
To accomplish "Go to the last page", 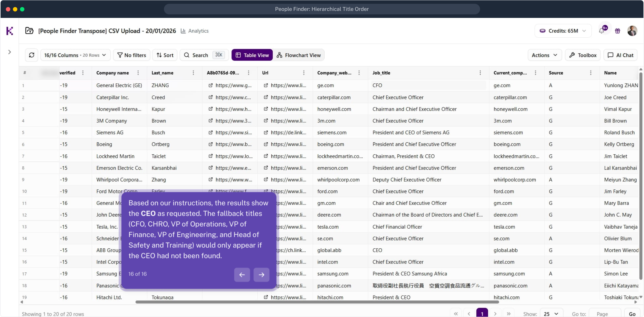I will [509, 313].
